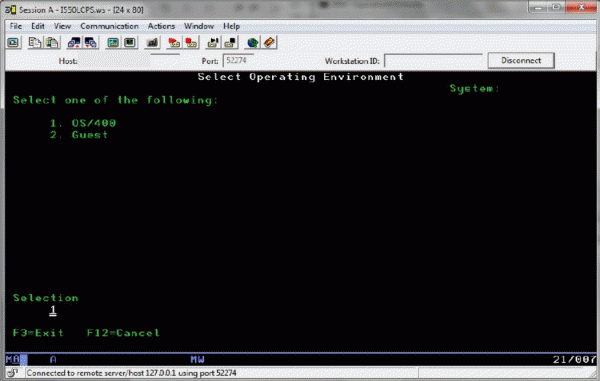Open the Display setup toolbar icon
This screenshot has width=600, height=381.
point(113,42)
